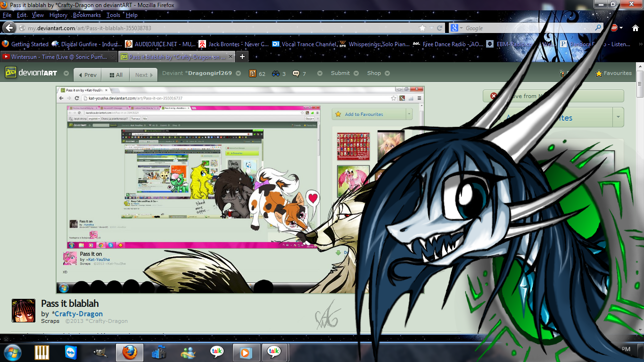Close the Pass it blablah tab

click(230, 57)
